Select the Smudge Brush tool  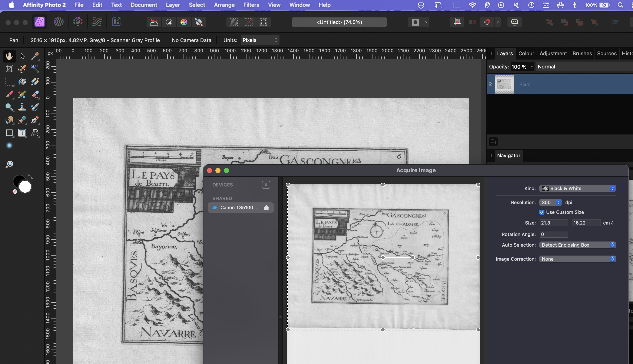(x=9, y=120)
